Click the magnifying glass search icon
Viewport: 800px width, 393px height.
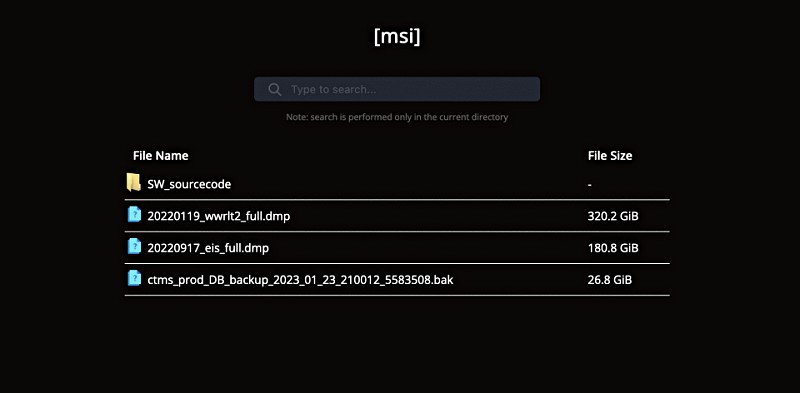[274, 90]
